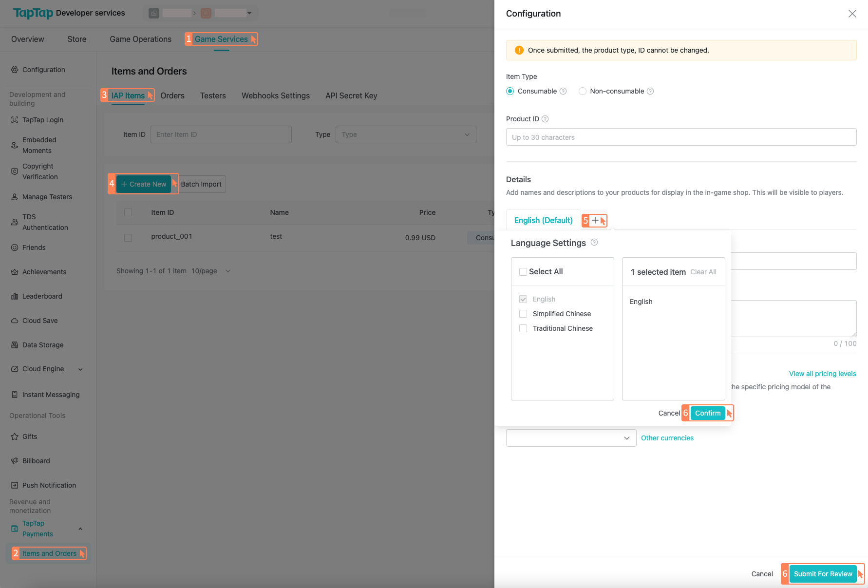The width and height of the screenshot is (868, 588).
Task: Click the Clear All link
Action: click(x=703, y=272)
